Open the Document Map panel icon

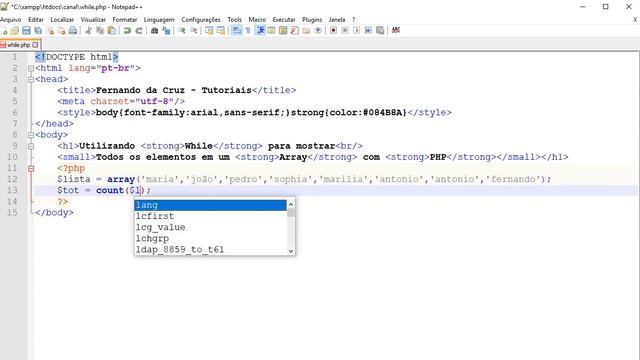(283, 31)
